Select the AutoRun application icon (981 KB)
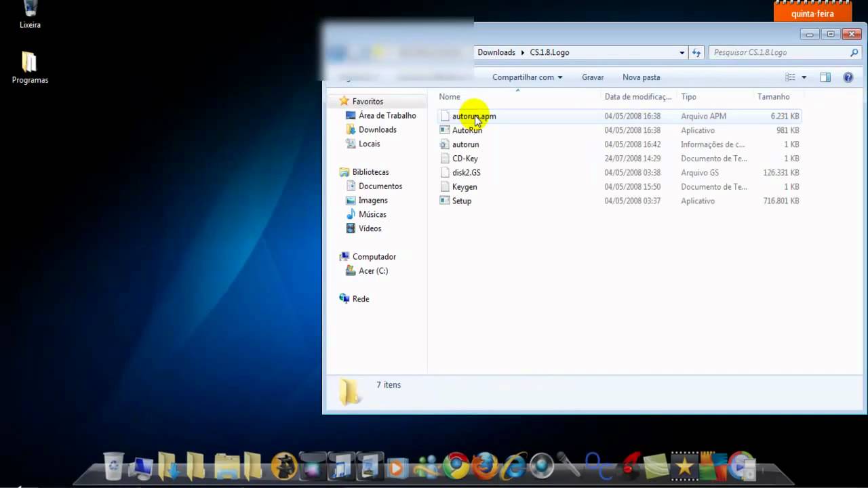The image size is (868, 488). tap(445, 130)
